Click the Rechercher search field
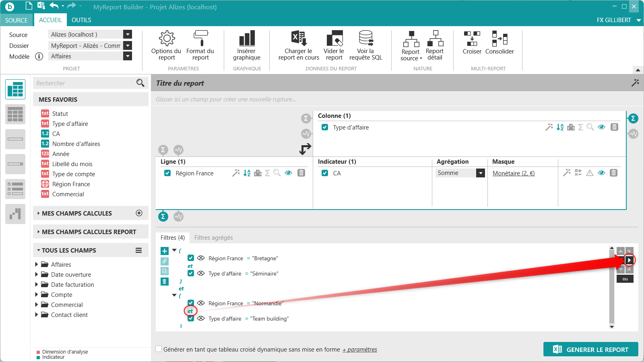Image resolution: width=644 pixels, height=362 pixels. 85,83
